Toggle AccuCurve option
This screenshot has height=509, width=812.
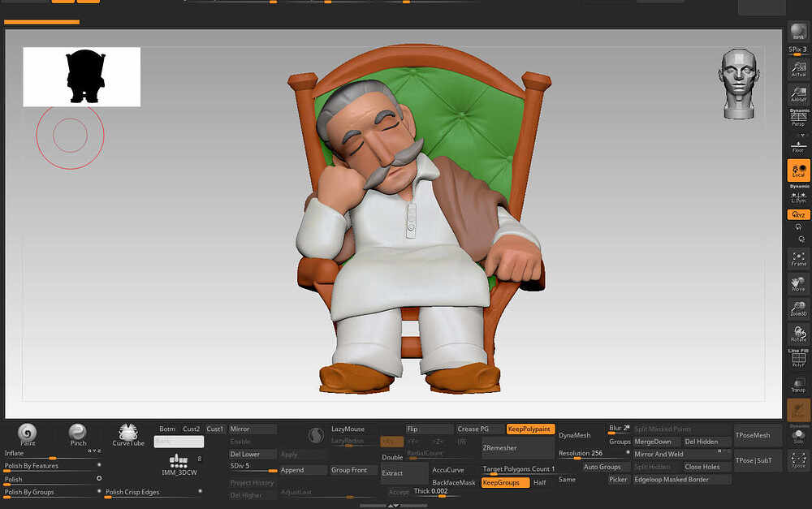pos(448,470)
